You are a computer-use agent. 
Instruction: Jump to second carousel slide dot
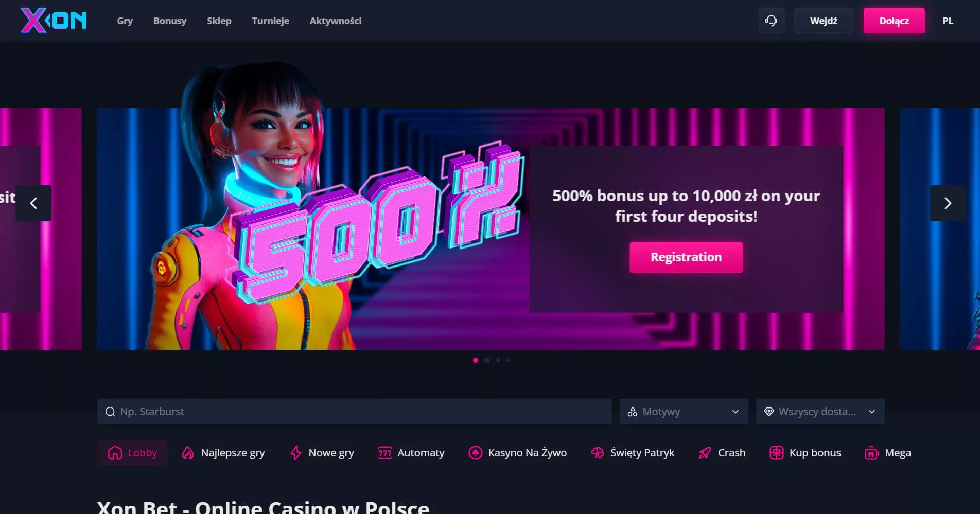pyautogui.click(x=487, y=360)
